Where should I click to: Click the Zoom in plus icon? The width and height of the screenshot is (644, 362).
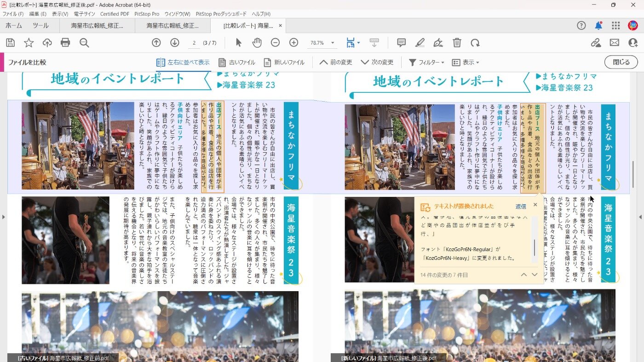(x=293, y=43)
